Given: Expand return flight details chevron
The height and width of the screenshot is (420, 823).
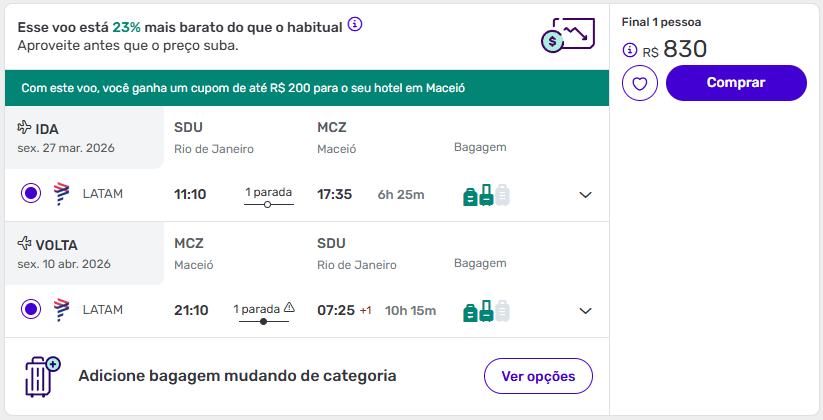Looking at the screenshot, I should click(586, 311).
